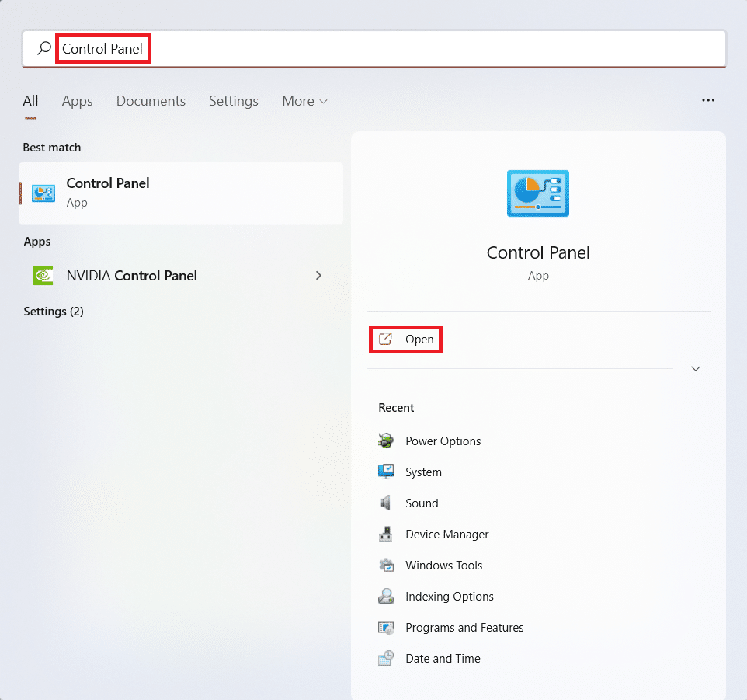Click into the search text field
The width and height of the screenshot is (747, 700).
coord(388,49)
